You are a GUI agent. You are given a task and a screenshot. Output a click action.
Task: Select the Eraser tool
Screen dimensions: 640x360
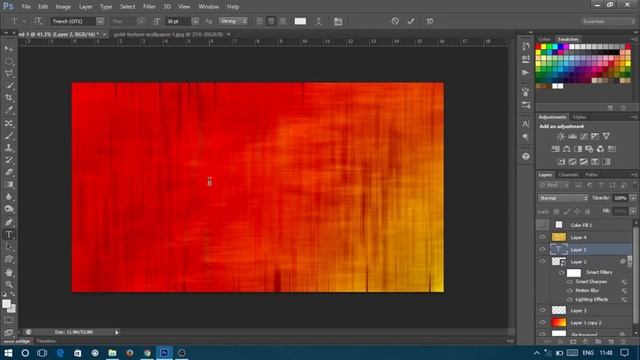coord(9,172)
